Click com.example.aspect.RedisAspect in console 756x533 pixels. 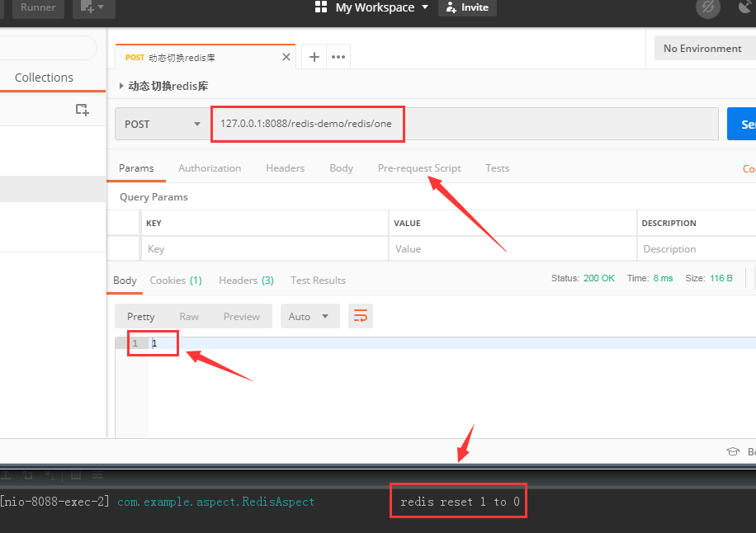[x=215, y=502]
